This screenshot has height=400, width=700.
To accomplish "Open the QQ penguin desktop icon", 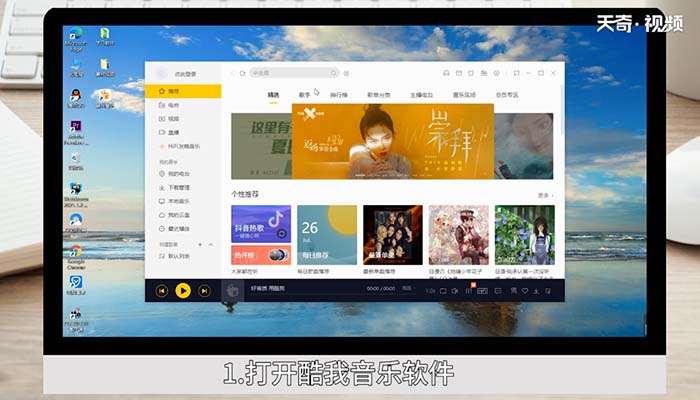I will (76, 99).
